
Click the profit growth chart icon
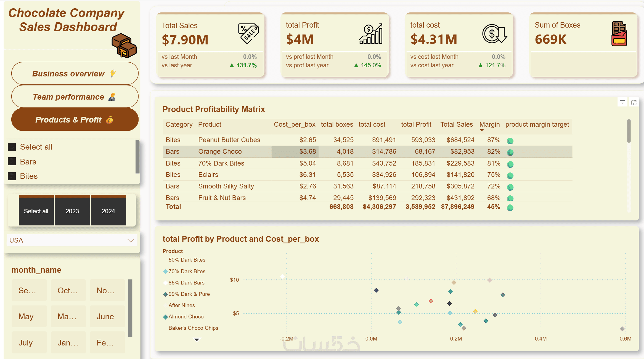click(371, 34)
